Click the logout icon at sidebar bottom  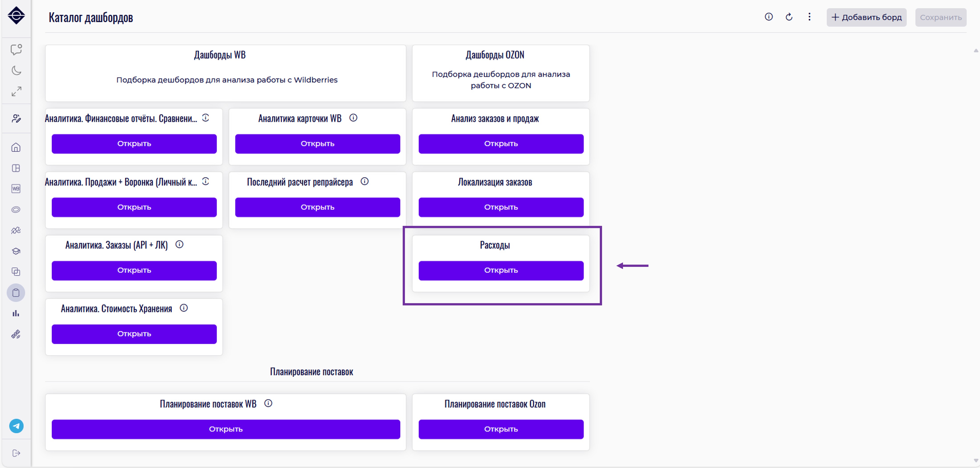pyautogui.click(x=16, y=453)
